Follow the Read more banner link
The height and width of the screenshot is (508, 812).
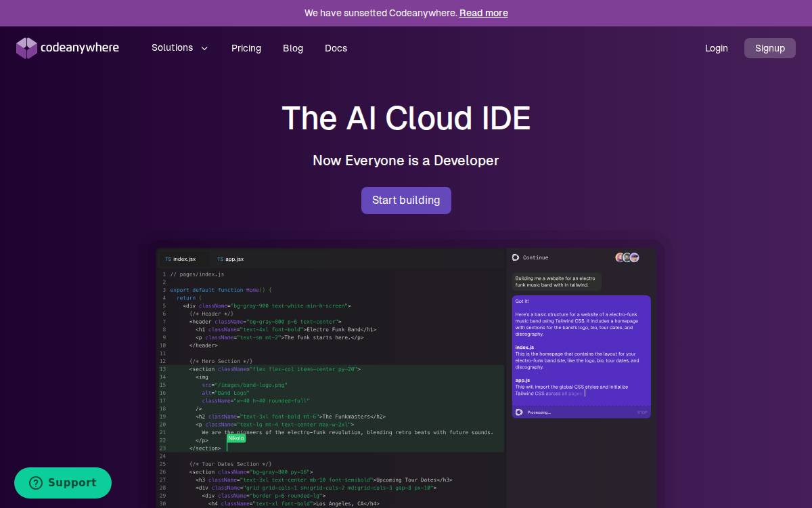pos(484,13)
